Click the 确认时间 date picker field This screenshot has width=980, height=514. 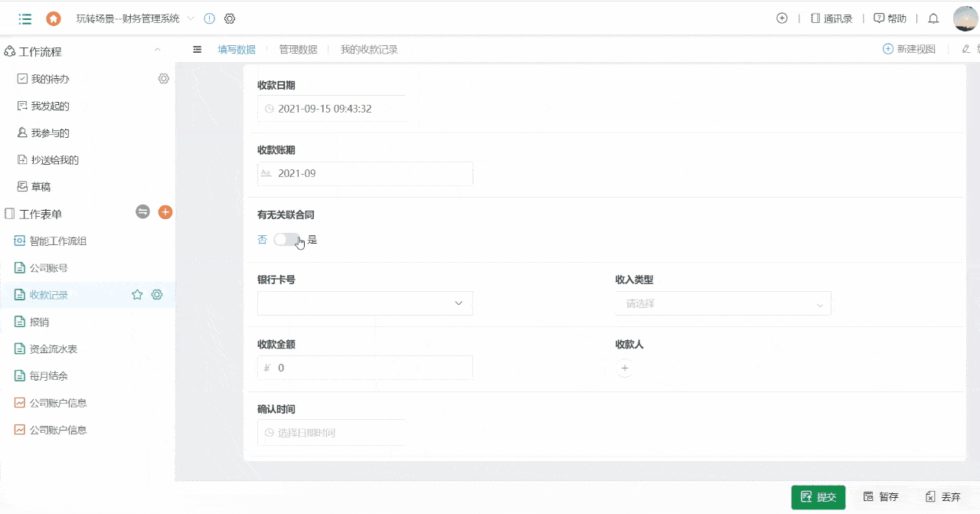click(x=332, y=432)
